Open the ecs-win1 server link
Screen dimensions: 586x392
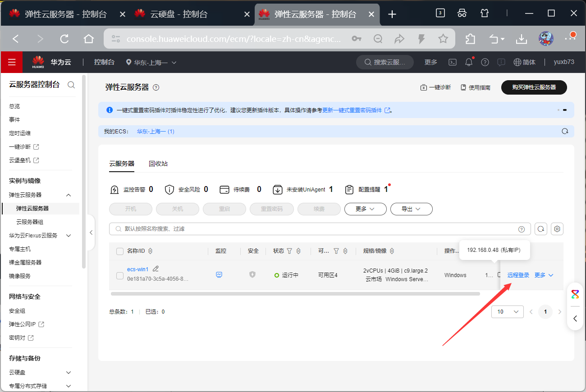[137, 269]
